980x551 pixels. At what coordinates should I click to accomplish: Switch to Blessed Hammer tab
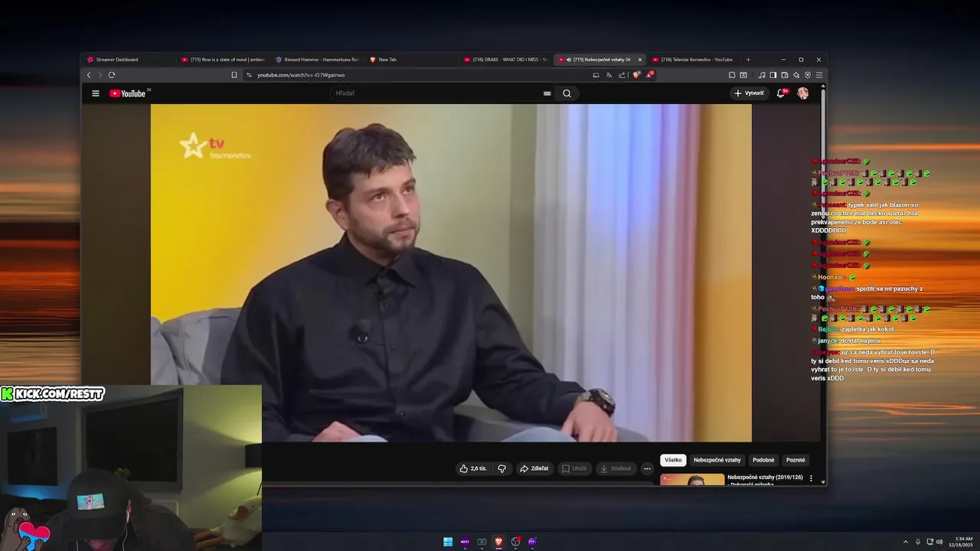(316, 60)
